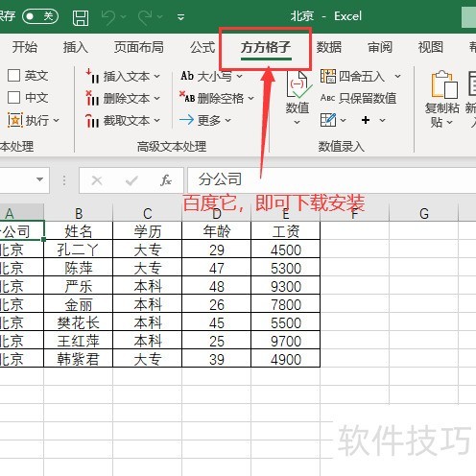This screenshot has width=476, height=476.
Task: Switch to the 公式 tab
Action: pos(202,47)
